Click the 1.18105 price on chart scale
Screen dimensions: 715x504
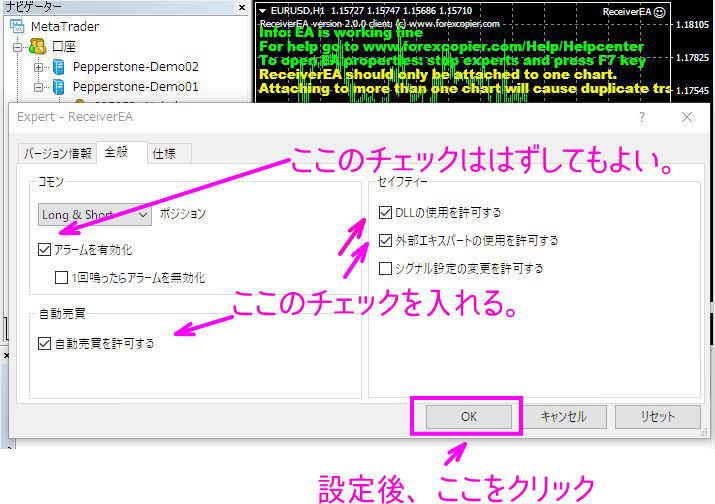[x=692, y=25]
